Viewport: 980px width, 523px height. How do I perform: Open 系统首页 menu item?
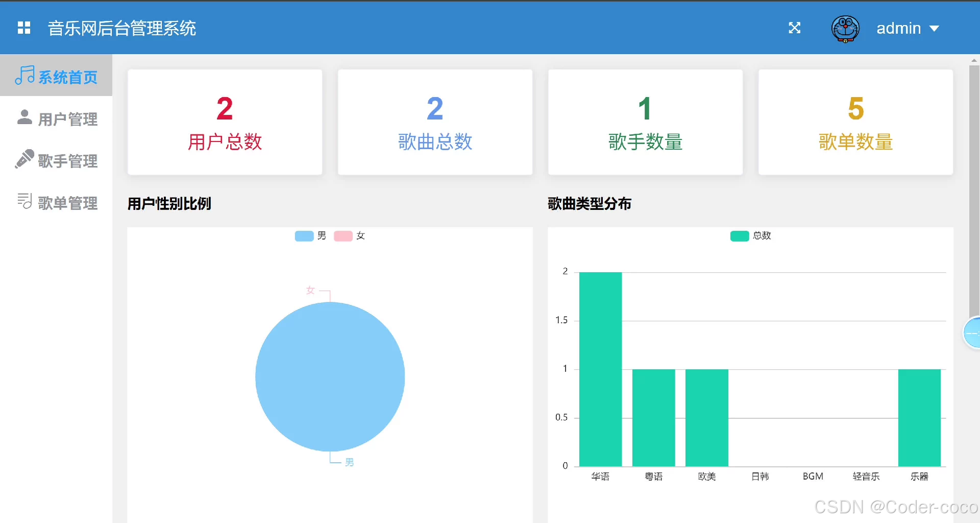[56, 75]
